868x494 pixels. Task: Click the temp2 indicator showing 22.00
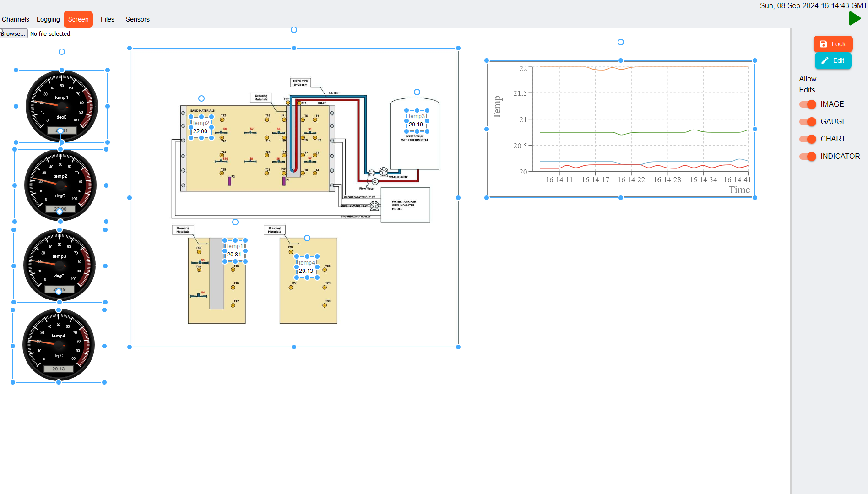(201, 127)
